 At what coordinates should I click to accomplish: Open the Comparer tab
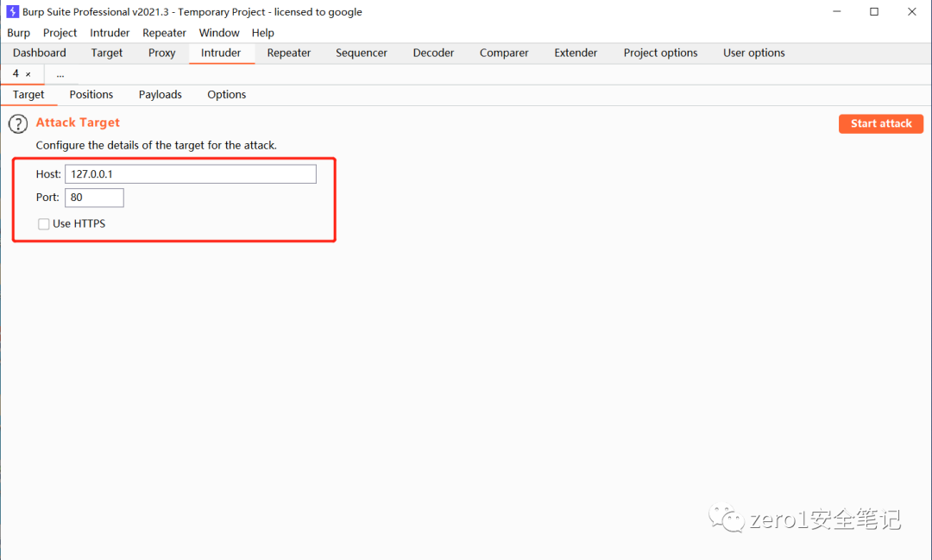504,53
